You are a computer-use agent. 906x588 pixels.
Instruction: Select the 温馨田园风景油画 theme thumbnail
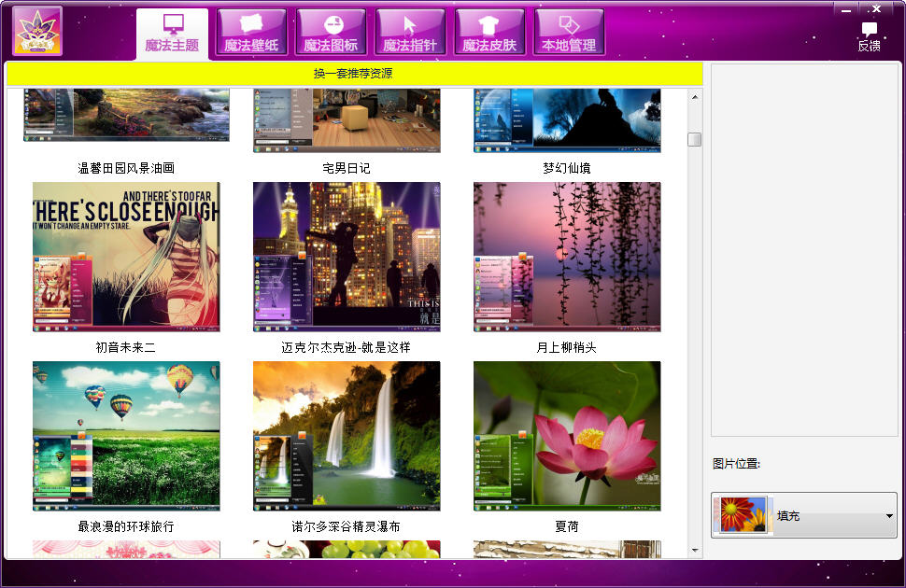[126, 115]
